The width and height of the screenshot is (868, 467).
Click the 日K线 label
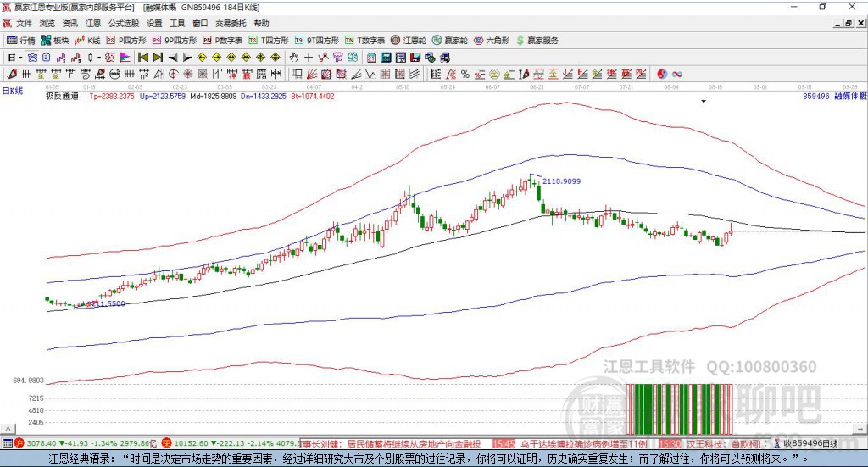tap(12, 91)
